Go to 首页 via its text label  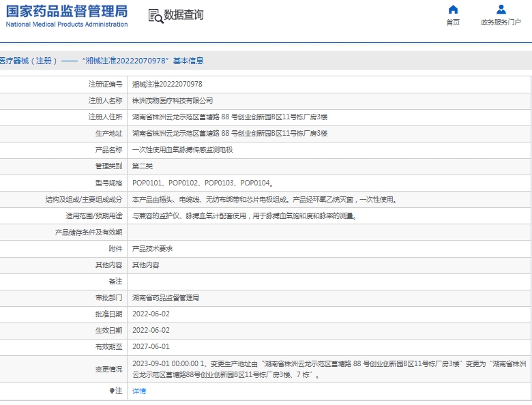coord(453,22)
